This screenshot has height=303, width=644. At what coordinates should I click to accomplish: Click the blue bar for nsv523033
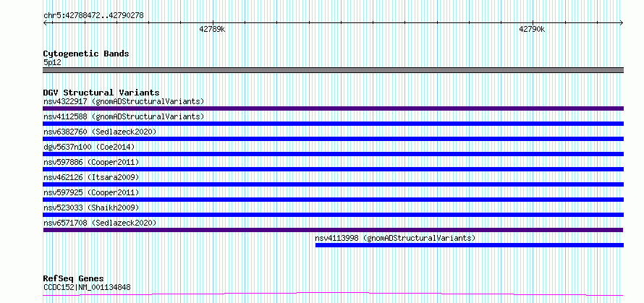coord(333,215)
